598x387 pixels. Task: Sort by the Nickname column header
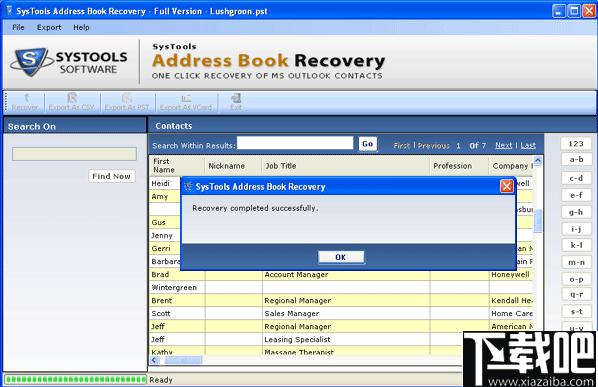[233, 165]
